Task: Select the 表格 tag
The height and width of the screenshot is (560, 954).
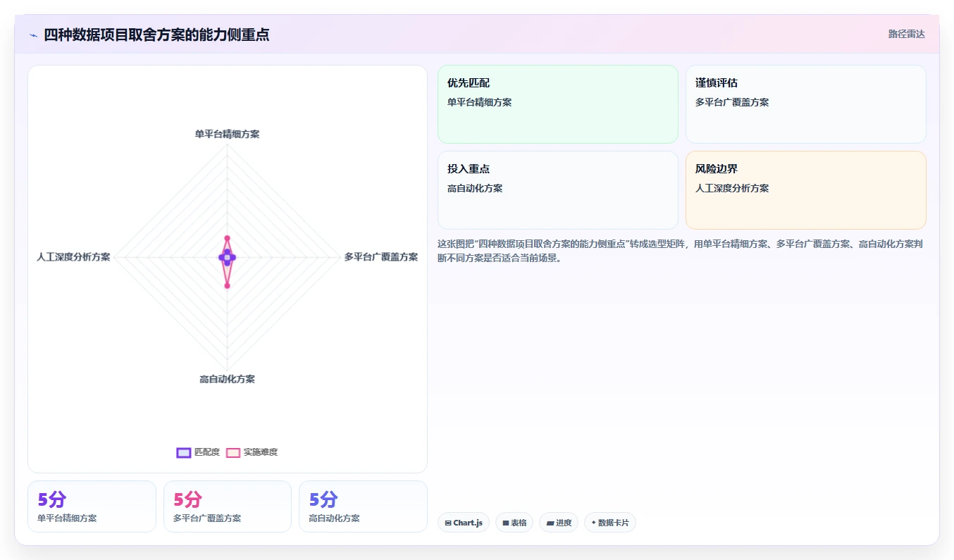Action: (514, 523)
